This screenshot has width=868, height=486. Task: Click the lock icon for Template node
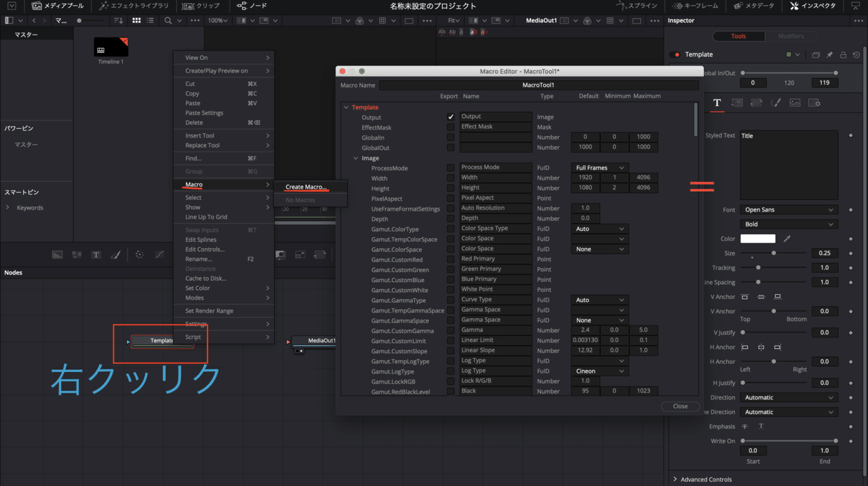coord(843,55)
